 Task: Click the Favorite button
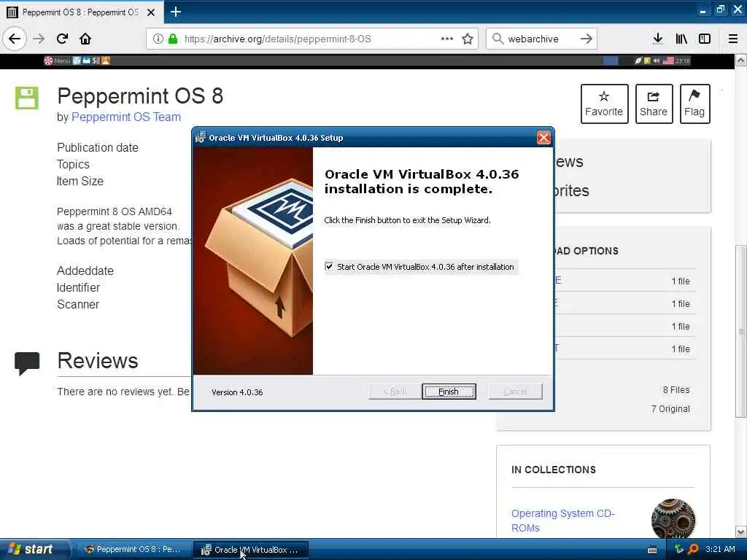604,104
